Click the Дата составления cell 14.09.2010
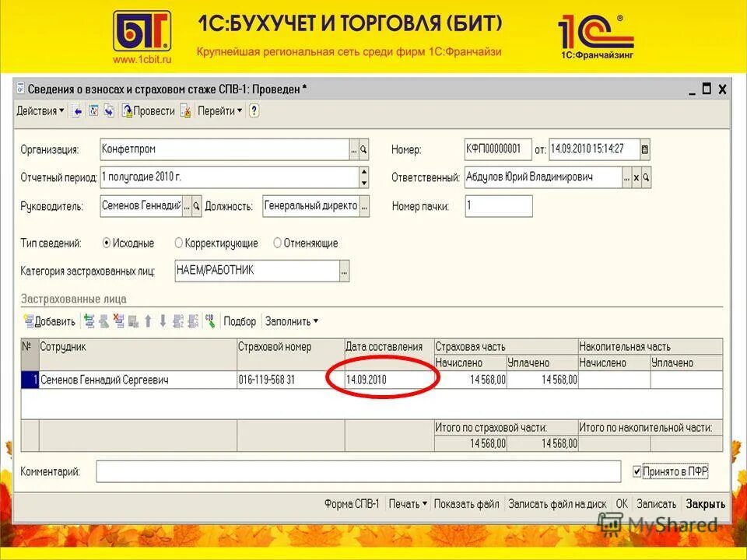This screenshot has width=747, height=560. [389, 380]
